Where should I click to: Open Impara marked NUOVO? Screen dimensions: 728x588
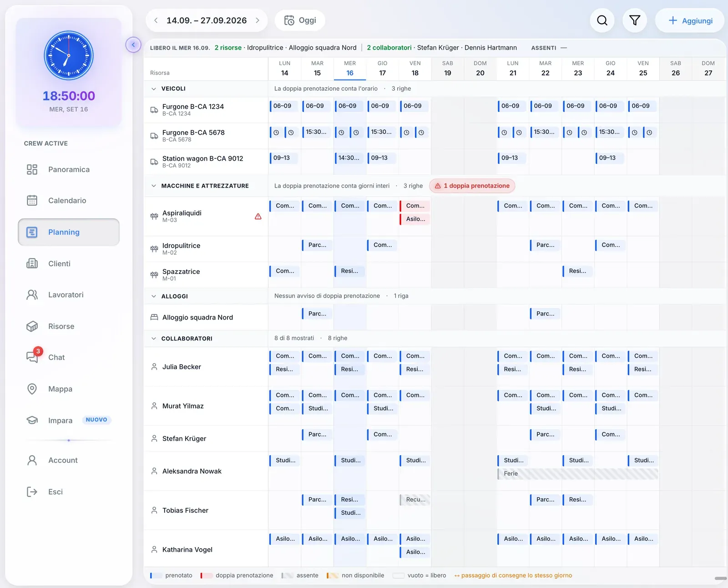[69, 420]
